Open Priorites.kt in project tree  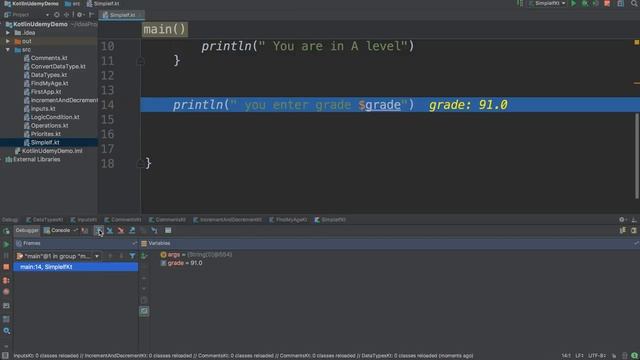tap(45, 134)
